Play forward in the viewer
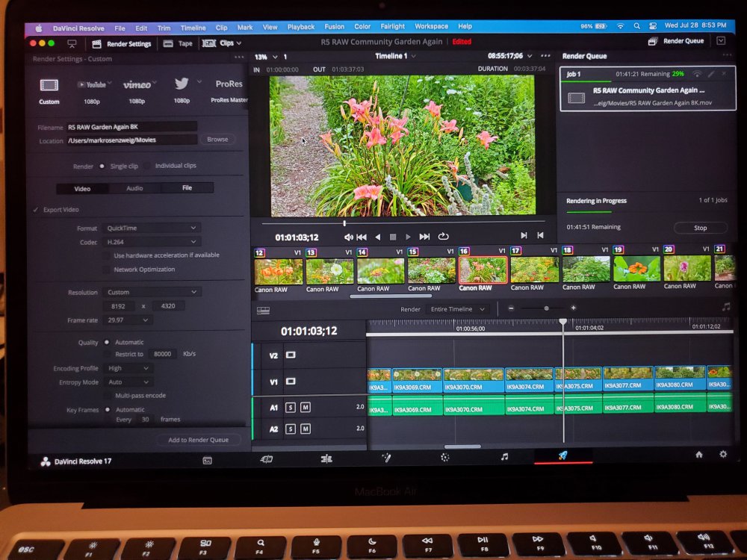Image resolution: width=747 pixels, height=560 pixels. coord(408,237)
